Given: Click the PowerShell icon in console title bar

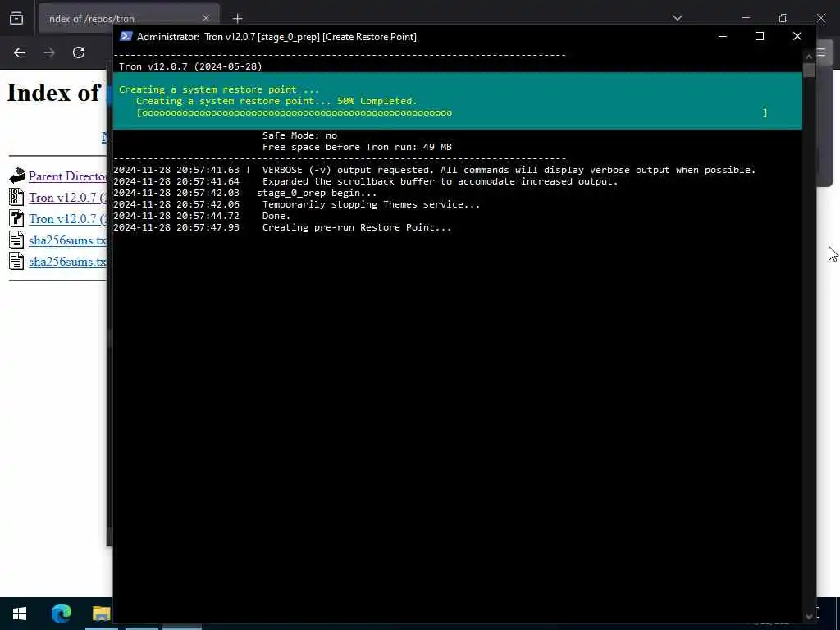Looking at the screenshot, I should click(x=126, y=36).
